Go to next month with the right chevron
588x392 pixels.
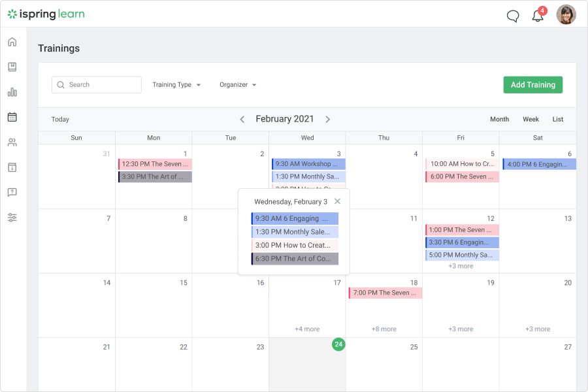point(328,120)
